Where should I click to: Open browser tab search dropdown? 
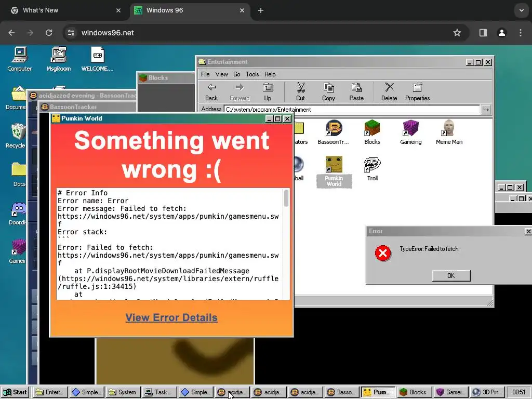pyautogui.click(x=522, y=10)
